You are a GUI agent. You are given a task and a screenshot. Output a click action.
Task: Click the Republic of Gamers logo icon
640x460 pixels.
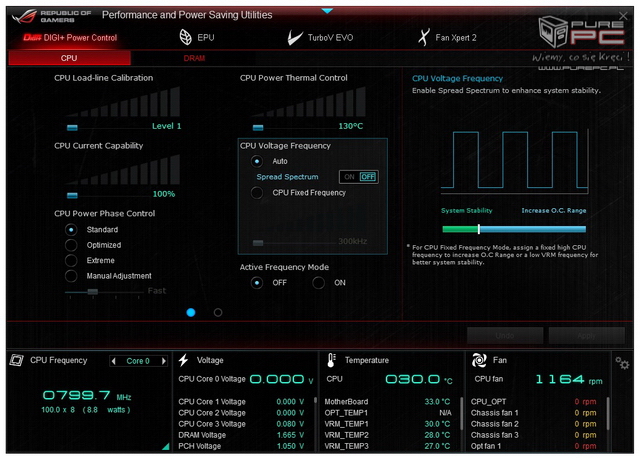click(24, 17)
